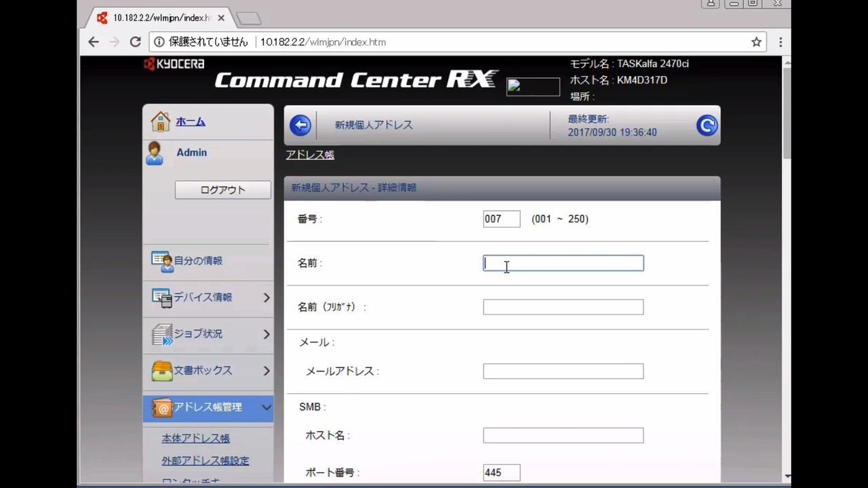Click the blue refresh icon in header
Viewport: 868px width, 488px height.
pyautogui.click(x=707, y=125)
